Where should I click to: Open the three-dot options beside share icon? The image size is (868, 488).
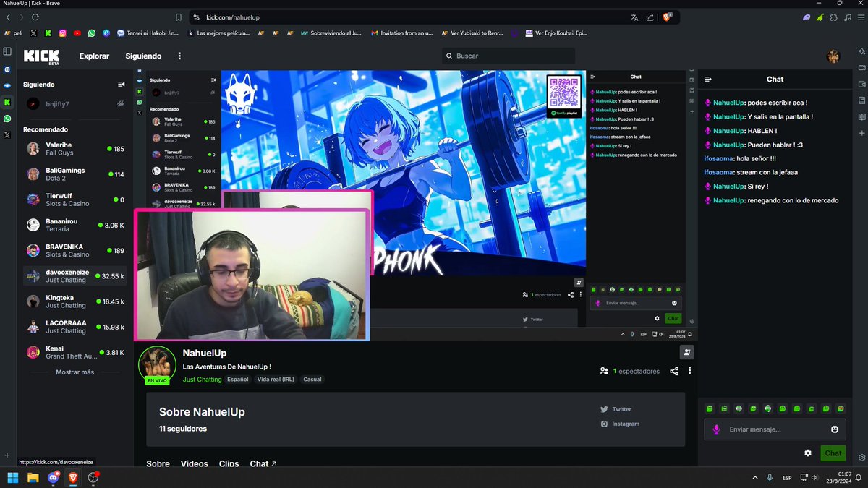pos(690,371)
